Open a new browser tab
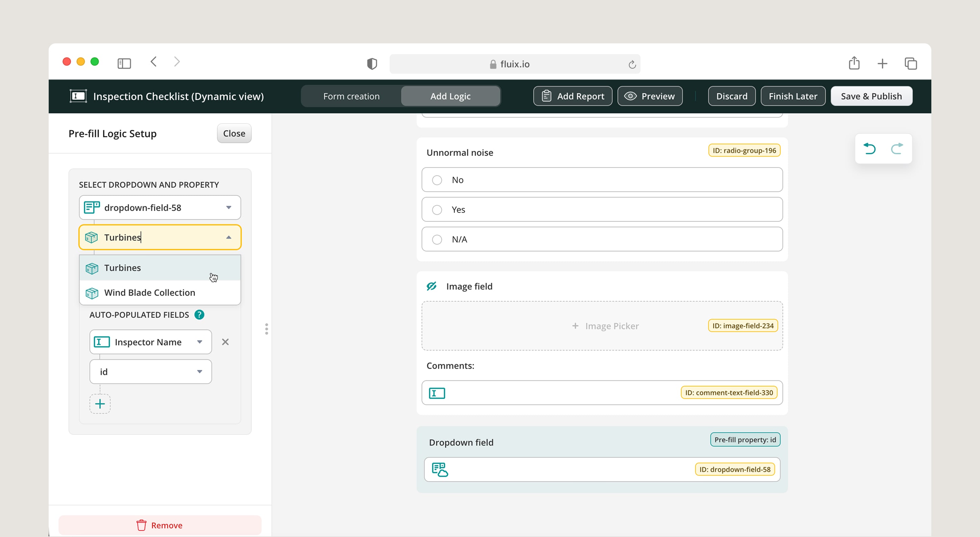The height and width of the screenshot is (537, 980). coord(882,64)
